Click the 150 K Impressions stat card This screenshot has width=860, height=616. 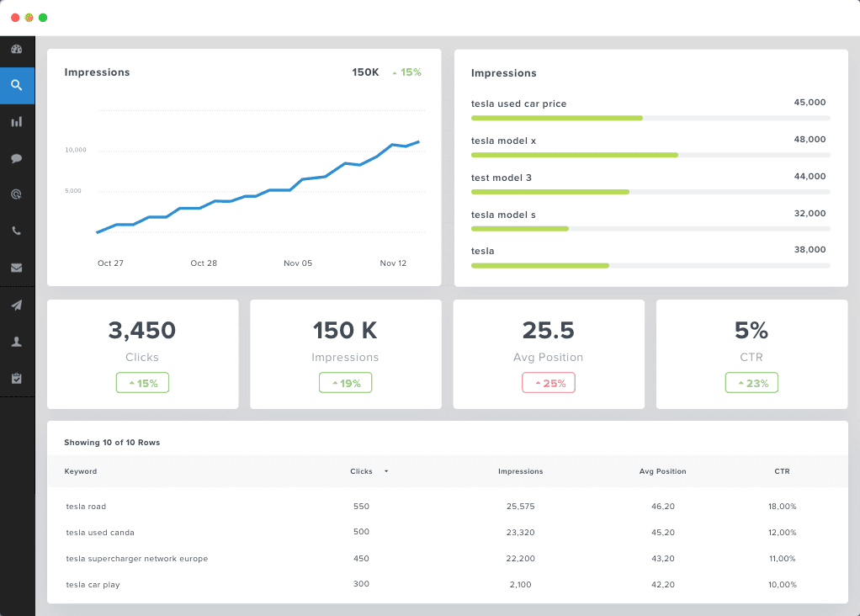click(x=346, y=353)
